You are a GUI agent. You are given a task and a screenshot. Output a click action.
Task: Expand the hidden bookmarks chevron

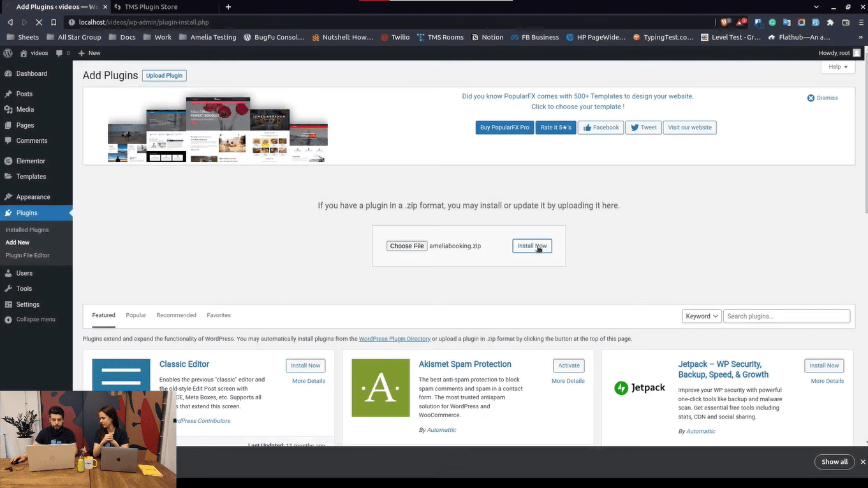point(862,38)
